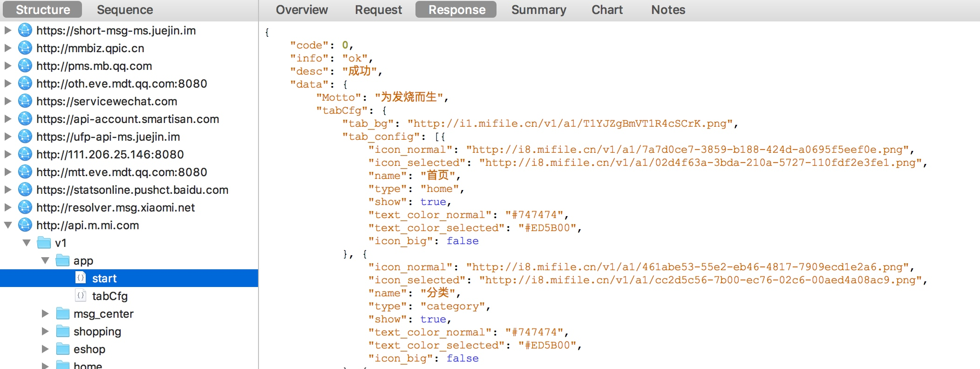The width and height of the screenshot is (980, 369).
Task: Click the JSON file icon of start
Action: (x=81, y=278)
